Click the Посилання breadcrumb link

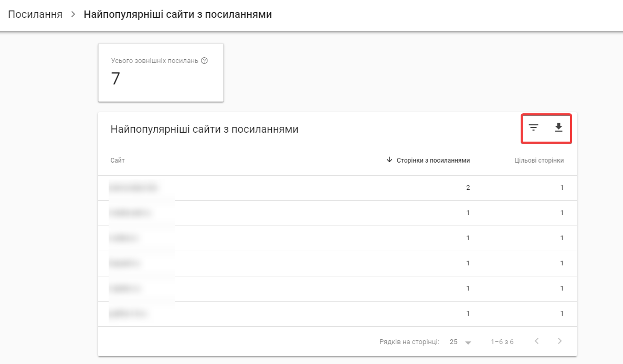tap(35, 14)
